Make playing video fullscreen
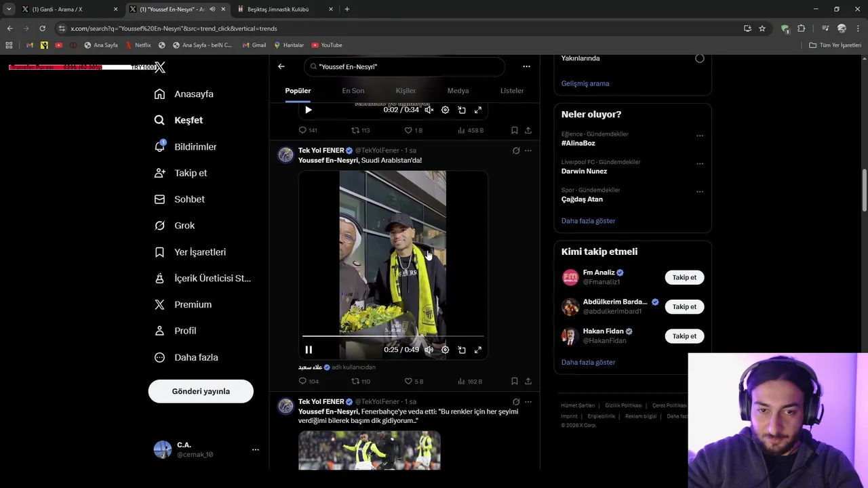 coord(478,350)
